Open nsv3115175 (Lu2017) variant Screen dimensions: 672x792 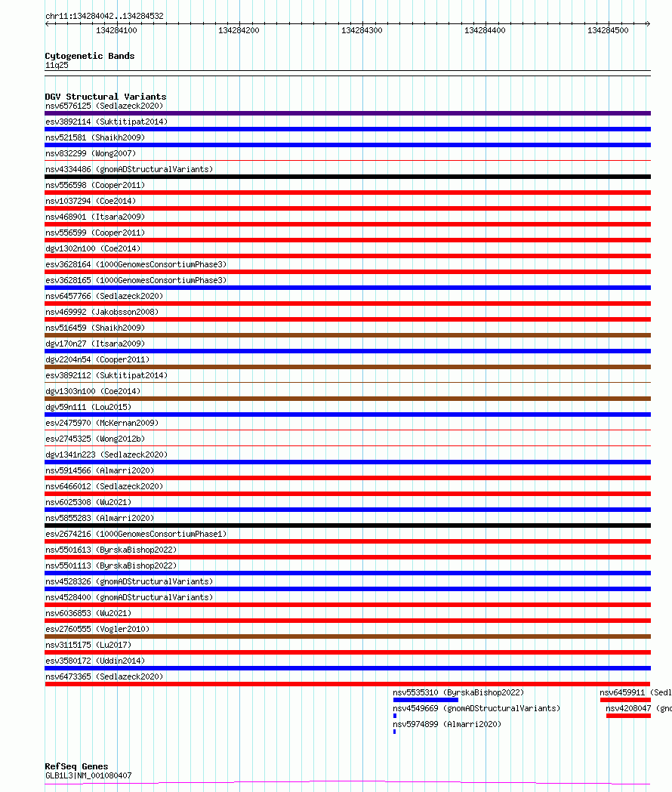88,645
